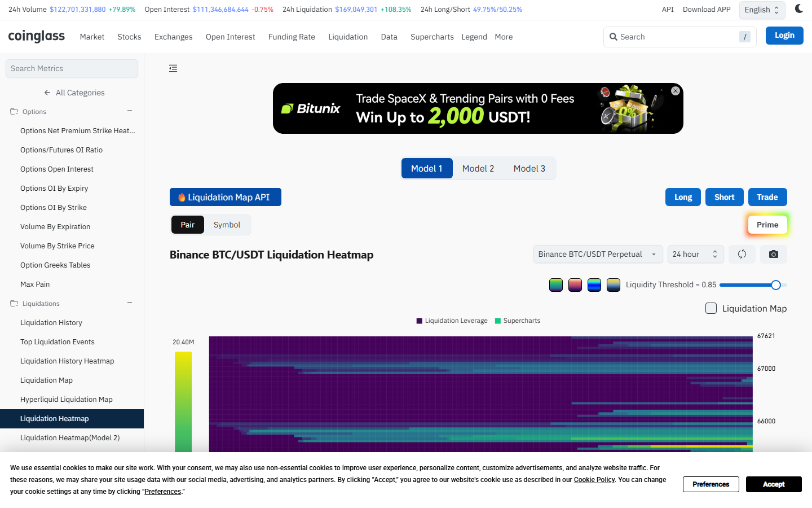Open the Download APP link
The width and height of the screenshot is (812, 508).
pos(707,10)
